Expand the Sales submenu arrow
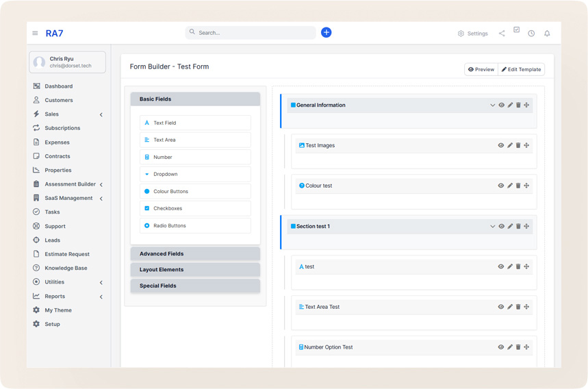This screenshot has height=389, width=588. click(x=101, y=114)
